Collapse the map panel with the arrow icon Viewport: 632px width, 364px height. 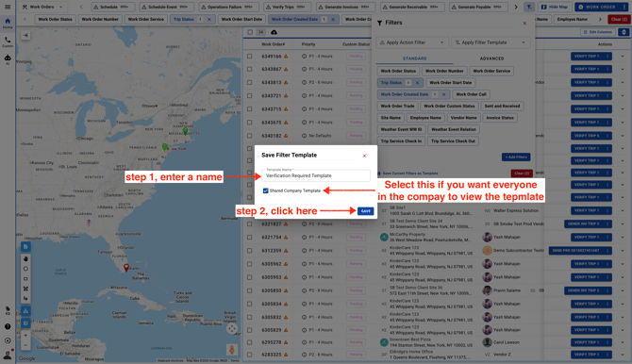tap(25, 35)
